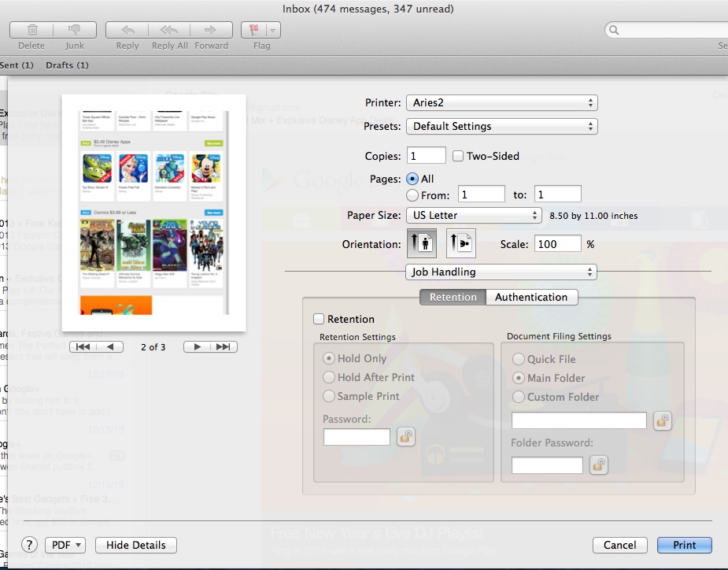Image resolution: width=728 pixels, height=570 pixels.
Task: Open the Paper Size dropdown US Letter
Action: pos(474,215)
